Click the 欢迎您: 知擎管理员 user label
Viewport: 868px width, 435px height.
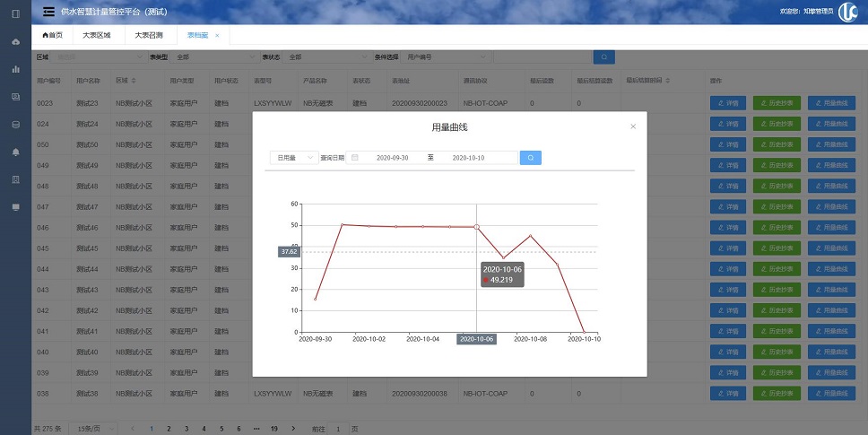coord(806,12)
